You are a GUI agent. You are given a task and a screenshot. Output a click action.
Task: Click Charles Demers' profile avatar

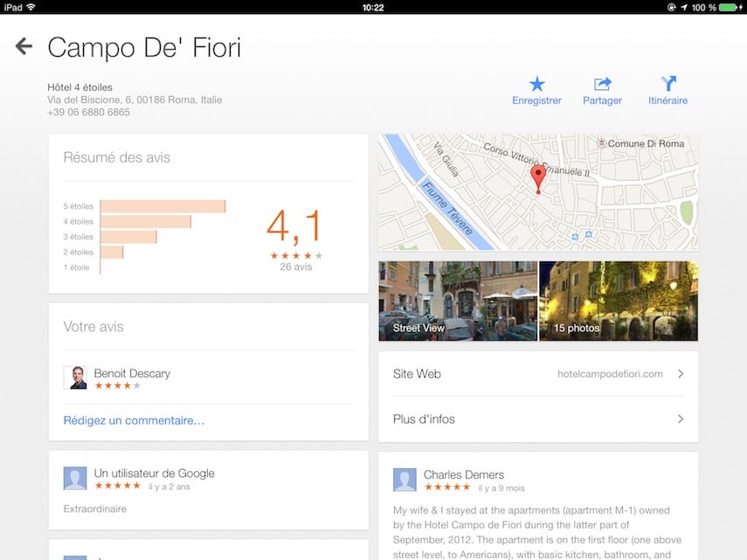point(404,479)
